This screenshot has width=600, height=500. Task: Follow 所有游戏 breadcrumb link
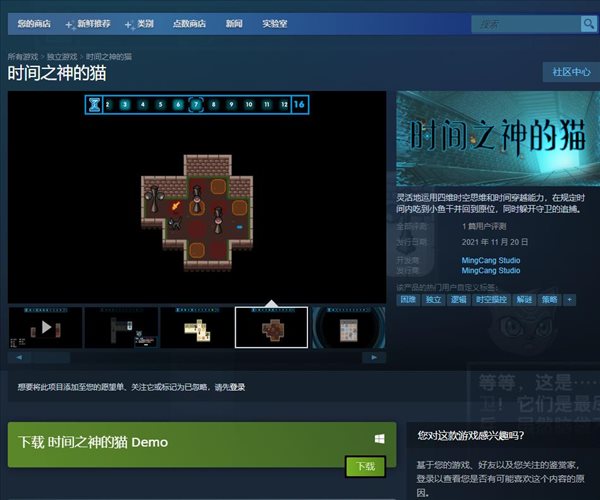(23, 57)
